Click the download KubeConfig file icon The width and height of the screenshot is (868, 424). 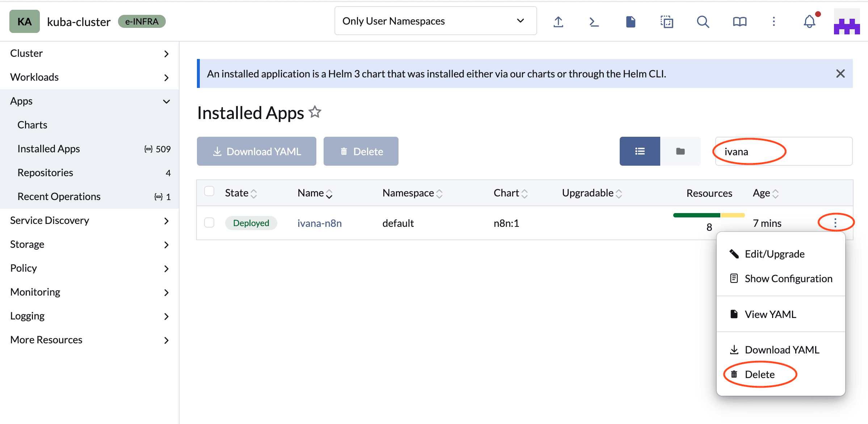point(631,22)
